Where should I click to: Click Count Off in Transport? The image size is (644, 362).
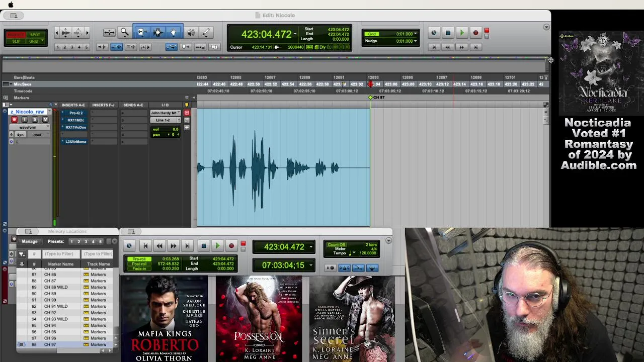pyautogui.click(x=336, y=244)
